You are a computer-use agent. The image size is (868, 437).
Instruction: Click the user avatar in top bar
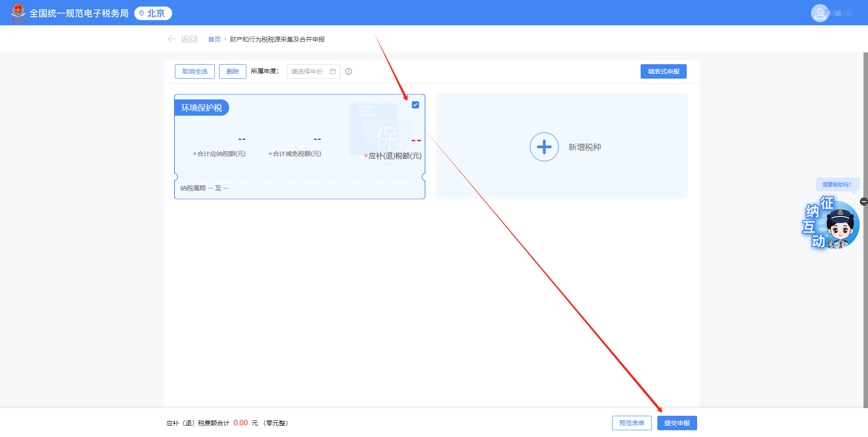click(x=820, y=13)
